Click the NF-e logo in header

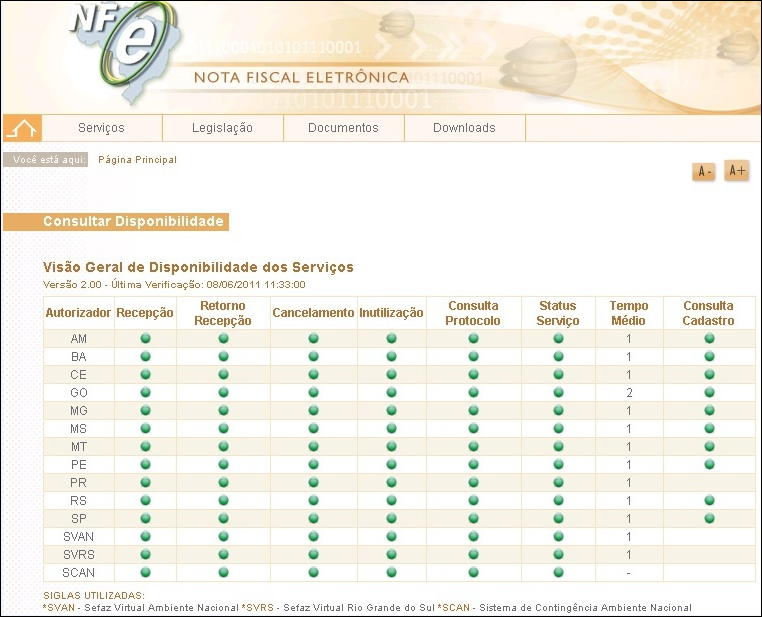click(115, 45)
